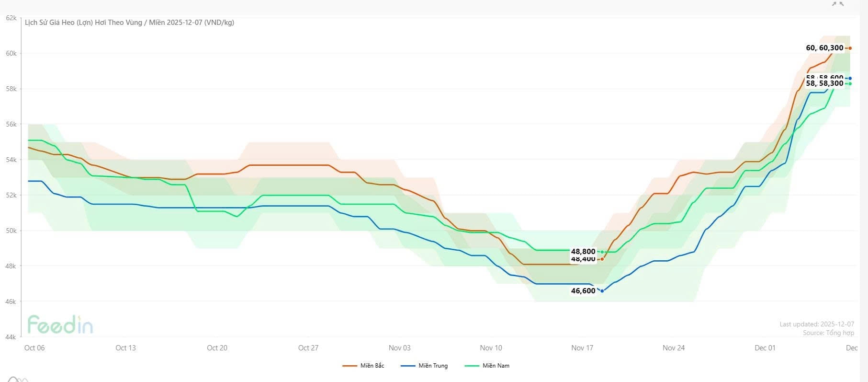The height and width of the screenshot is (382, 868).
Task: Click the 48,400 orange data label
Action: click(x=583, y=259)
